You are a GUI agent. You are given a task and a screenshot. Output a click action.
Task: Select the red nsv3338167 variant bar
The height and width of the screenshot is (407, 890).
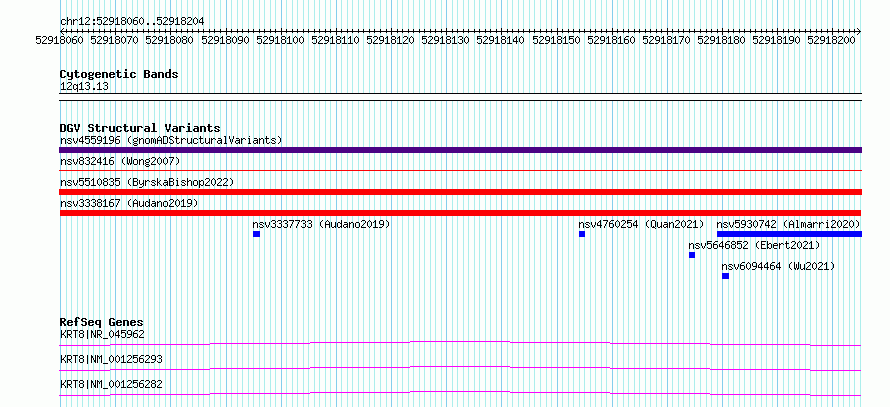(x=460, y=213)
